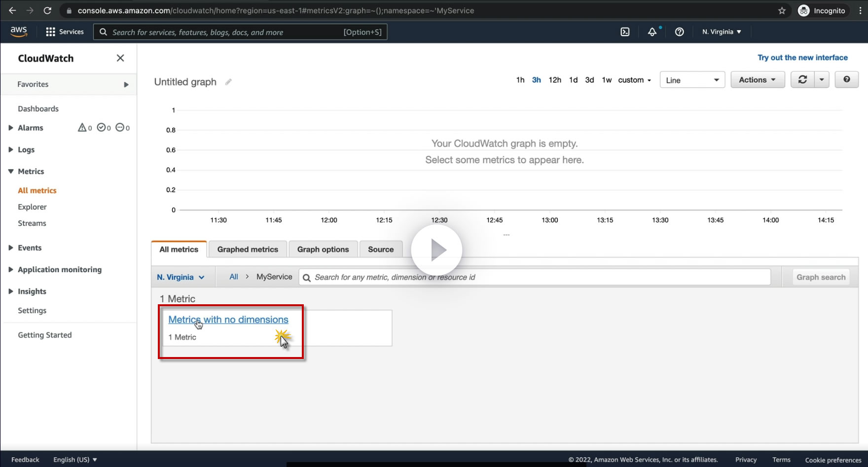Play the video with center play button
Viewport: 868px width, 467px height.
[x=436, y=250]
